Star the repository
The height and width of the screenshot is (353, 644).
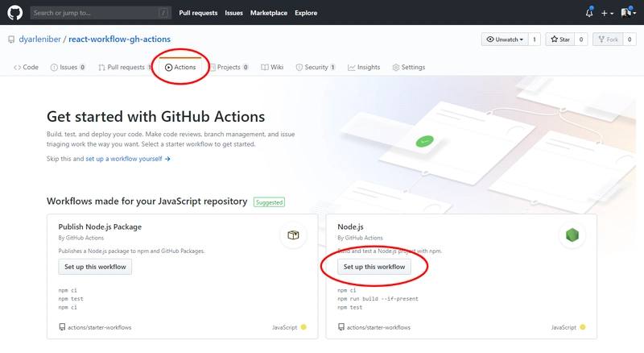click(559, 39)
